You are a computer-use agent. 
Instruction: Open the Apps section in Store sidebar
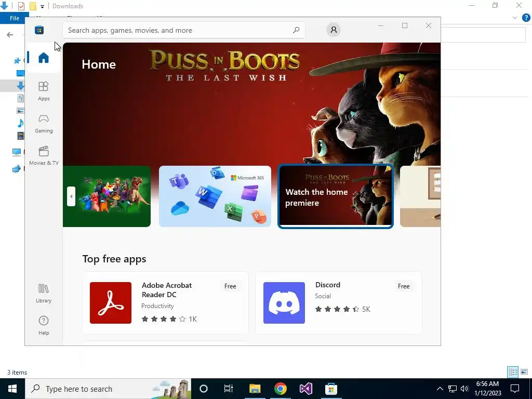[x=44, y=91]
